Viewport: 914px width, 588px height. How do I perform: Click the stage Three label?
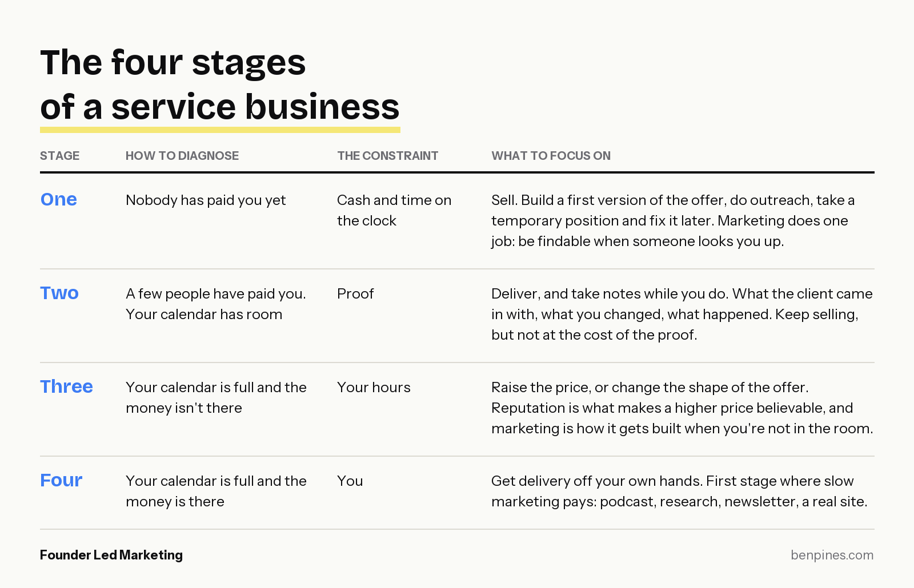[x=67, y=386]
